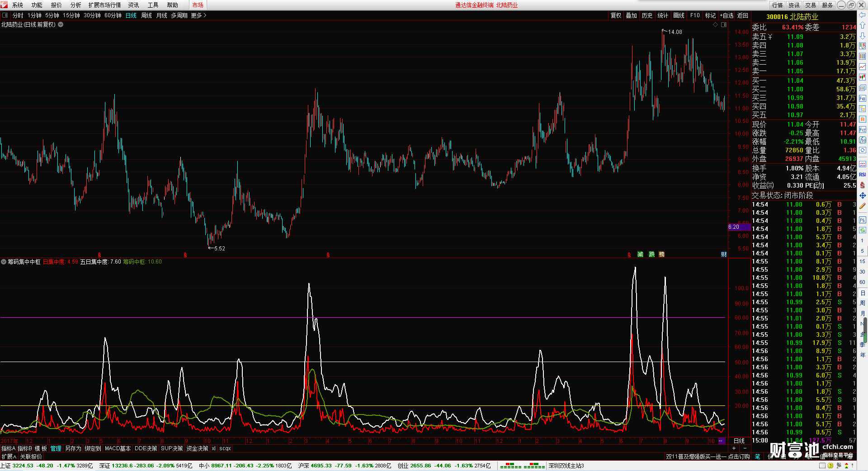Viewport: 868px width, 471px height.
Task: Switch to 1-minute period in sidebar
Action: [862, 240]
